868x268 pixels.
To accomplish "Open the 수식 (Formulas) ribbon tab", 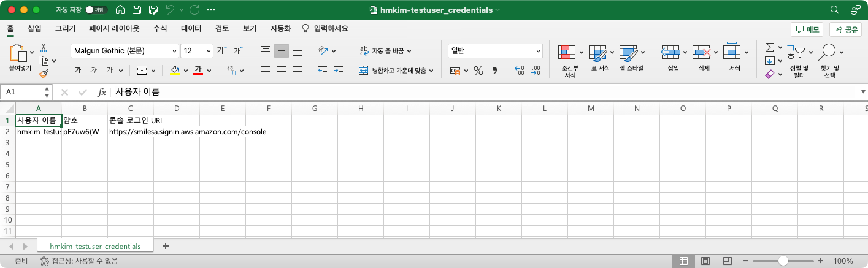I will coord(160,28).
